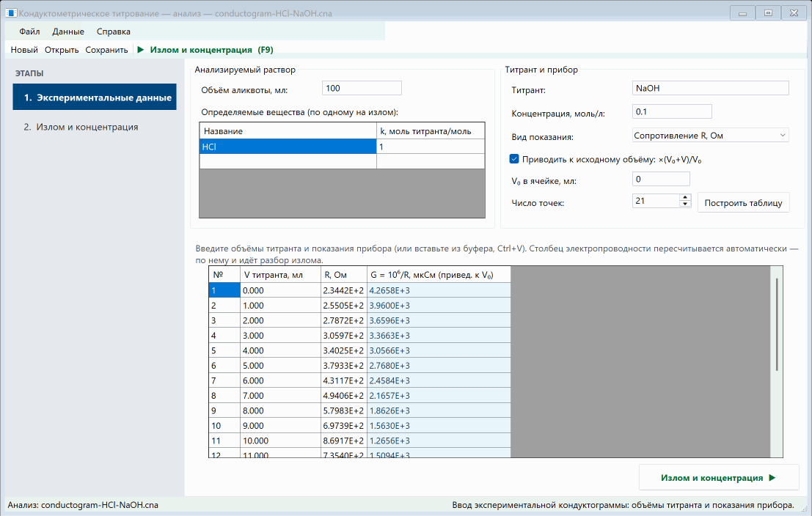Screen dimensions: 812x516
Task: Click the data table vertical scrollbar
Action: coord(776,324)
